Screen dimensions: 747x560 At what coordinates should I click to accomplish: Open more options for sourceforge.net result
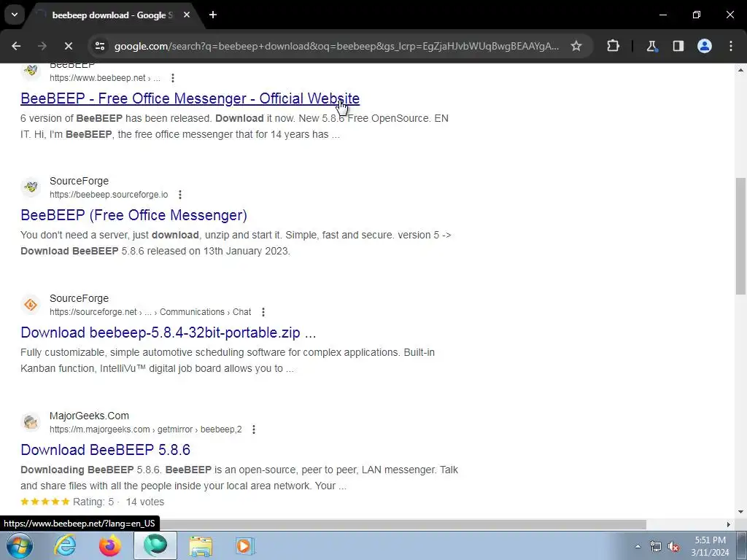[263, 312]
